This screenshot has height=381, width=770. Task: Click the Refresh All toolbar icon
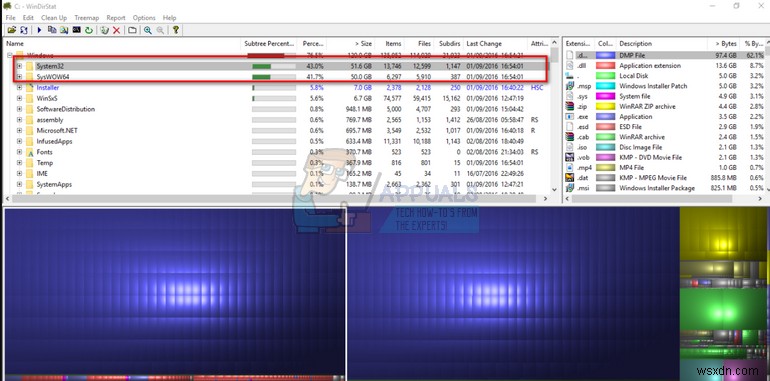pyautogui.click(x=23, y=30)
